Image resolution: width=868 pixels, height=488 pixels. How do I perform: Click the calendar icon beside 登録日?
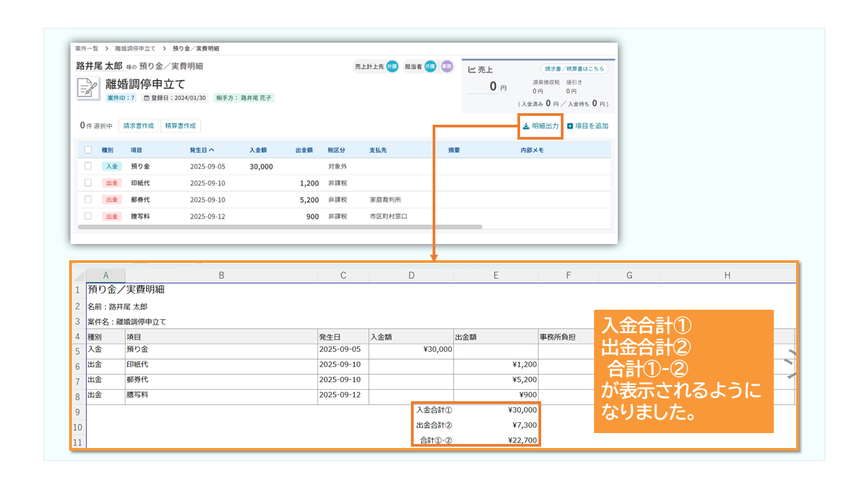(x=146, y=98)
